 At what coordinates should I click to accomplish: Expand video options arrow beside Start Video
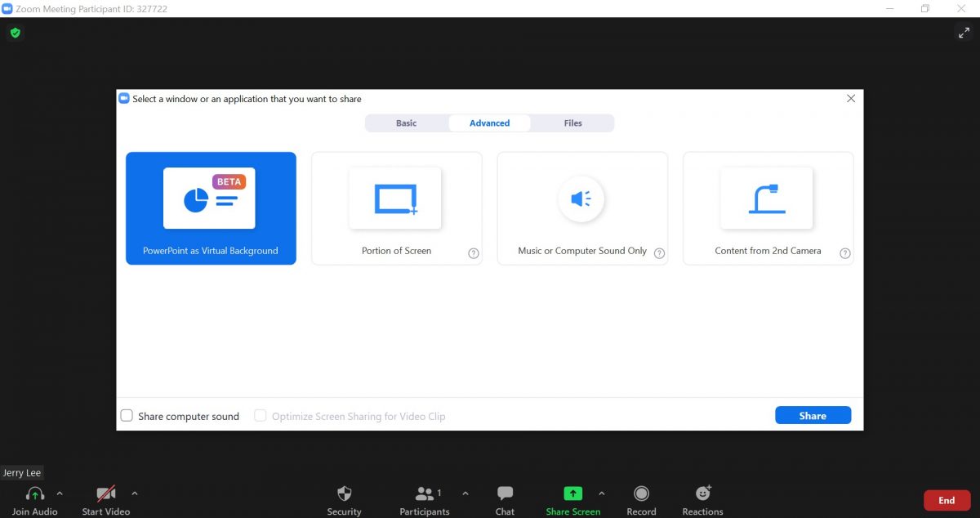click(135, 493)
